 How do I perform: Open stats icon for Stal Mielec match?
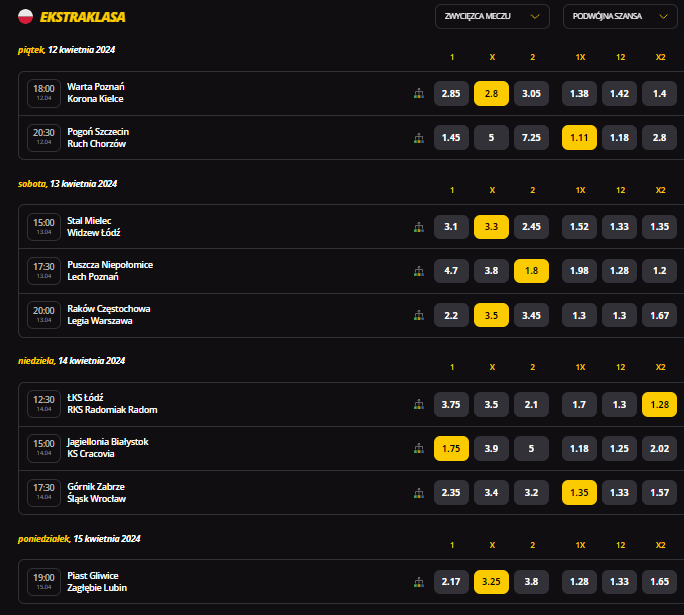[x=419, y=227]
